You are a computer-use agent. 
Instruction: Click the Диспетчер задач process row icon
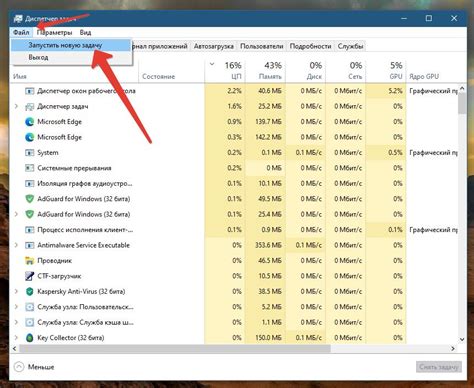point(30,107)
